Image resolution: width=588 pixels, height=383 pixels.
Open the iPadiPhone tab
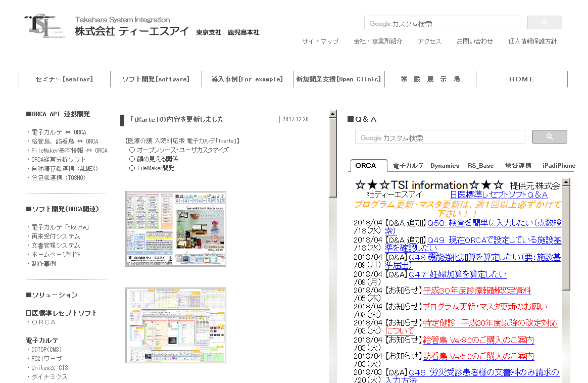558,165
